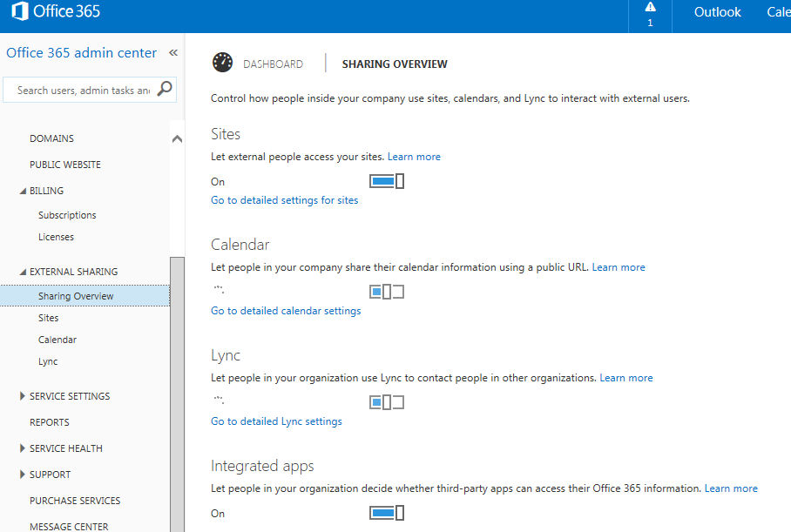
Task: Open Message Center in the sidebar
Action: (x=69, y=527)
